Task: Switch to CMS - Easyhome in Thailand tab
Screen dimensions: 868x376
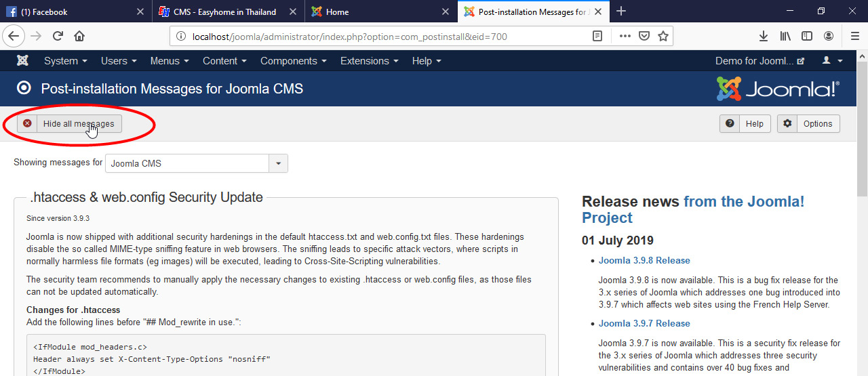Action: 229,12
